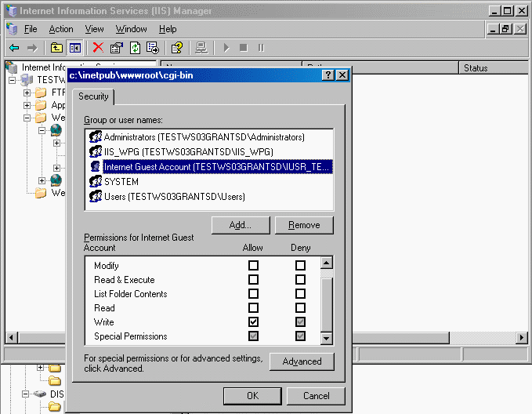Check Deny for List Folder Contents
The height and width of the screenshot is (414, 532).
pos(300,294)
